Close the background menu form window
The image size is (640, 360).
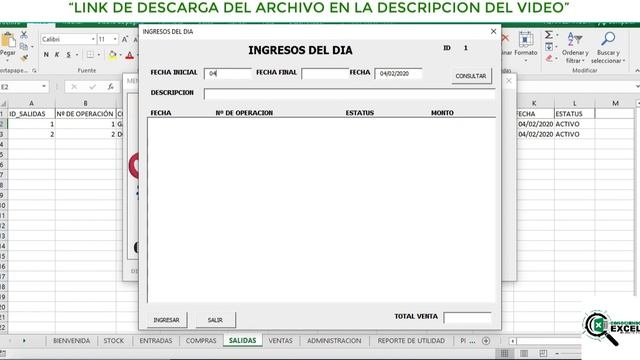coord(509,81)
